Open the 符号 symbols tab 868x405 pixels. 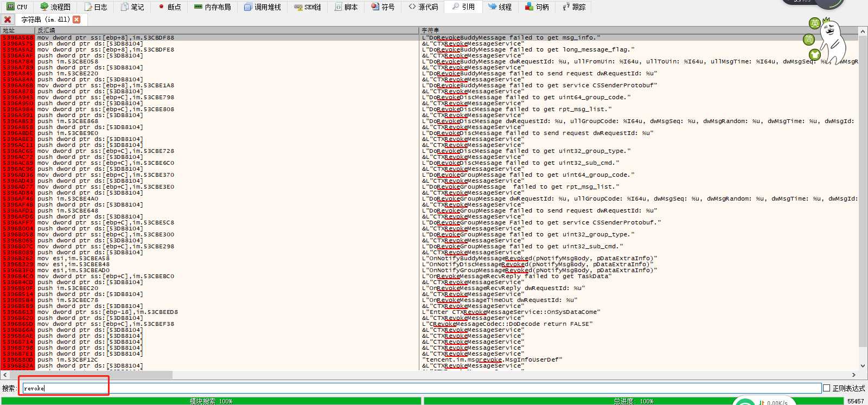[383, 7]
